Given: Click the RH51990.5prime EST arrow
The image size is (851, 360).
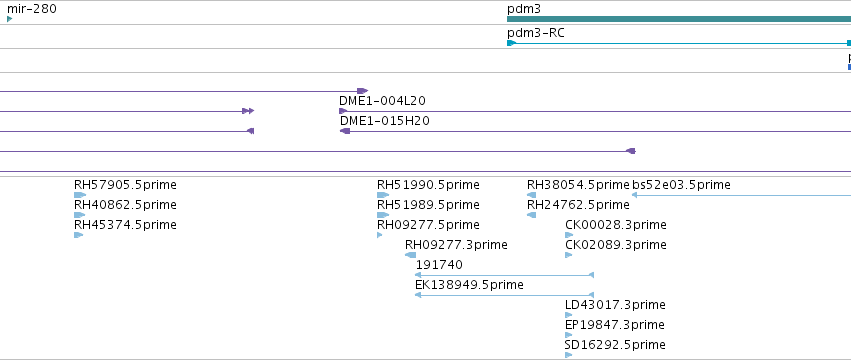Looking at the screenshot, I should (x=383, y=195).
